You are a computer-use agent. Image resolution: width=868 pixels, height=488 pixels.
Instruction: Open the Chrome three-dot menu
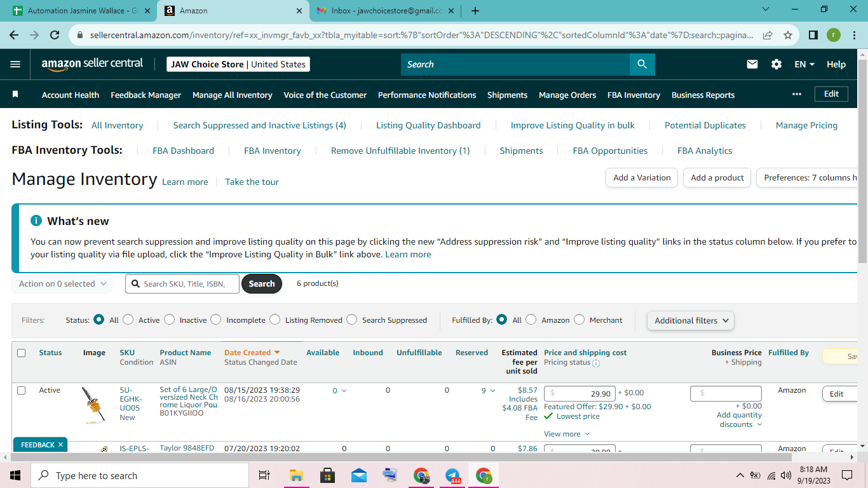point(854,35)
